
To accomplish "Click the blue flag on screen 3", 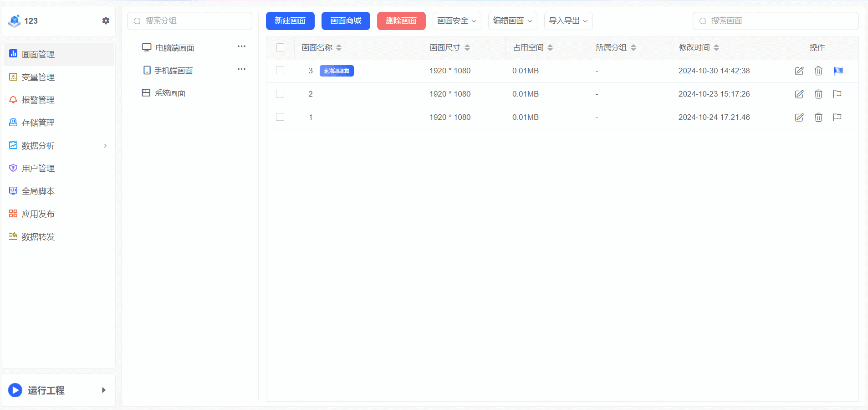I will tap(838, 71).
